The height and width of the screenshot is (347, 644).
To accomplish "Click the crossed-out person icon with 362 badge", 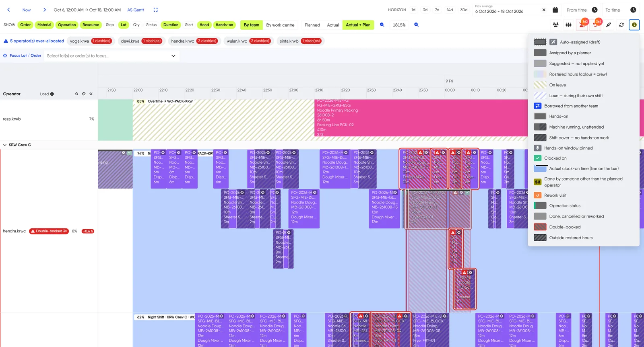I will 582,25.
